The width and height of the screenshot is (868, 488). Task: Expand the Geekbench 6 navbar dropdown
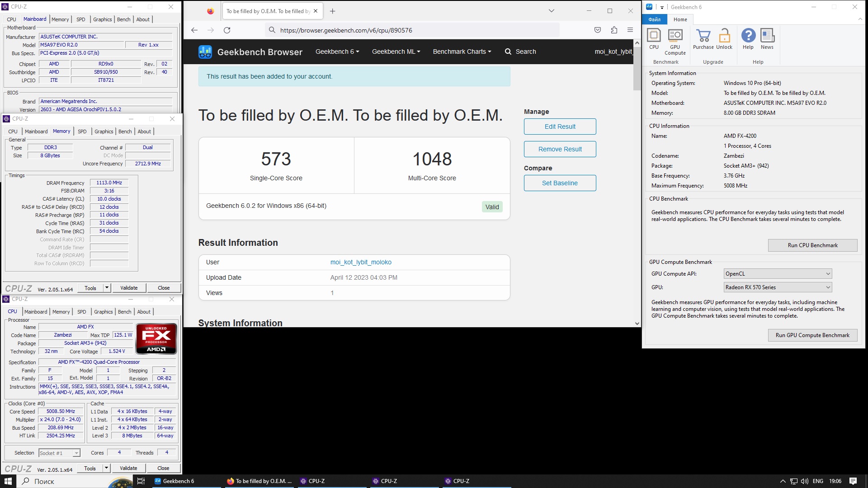[x=337, y=52]
